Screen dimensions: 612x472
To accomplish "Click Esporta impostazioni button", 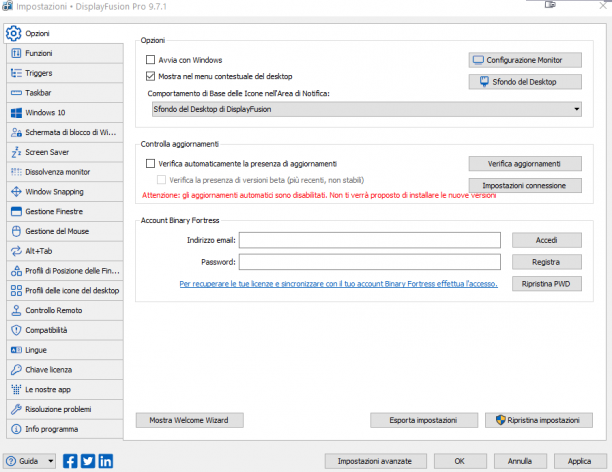I will (424, 420).
